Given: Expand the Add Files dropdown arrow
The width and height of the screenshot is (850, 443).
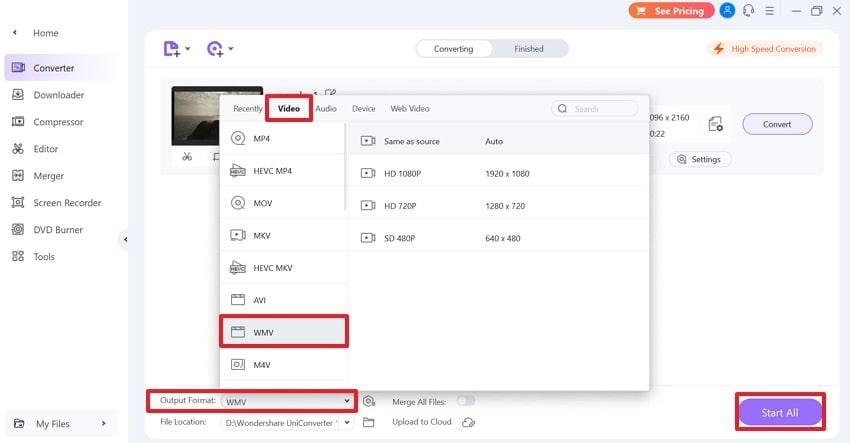Looking at the screenshot, I should [x=188, y=49].
